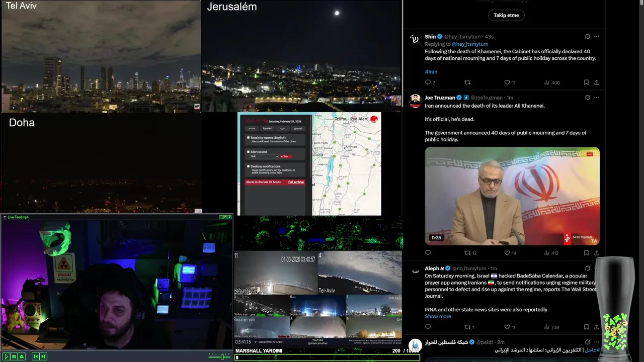Screen dimensions: 644x362
Task: Open the @hey_itsmyturn reply mention link
Action: (470, 44)
